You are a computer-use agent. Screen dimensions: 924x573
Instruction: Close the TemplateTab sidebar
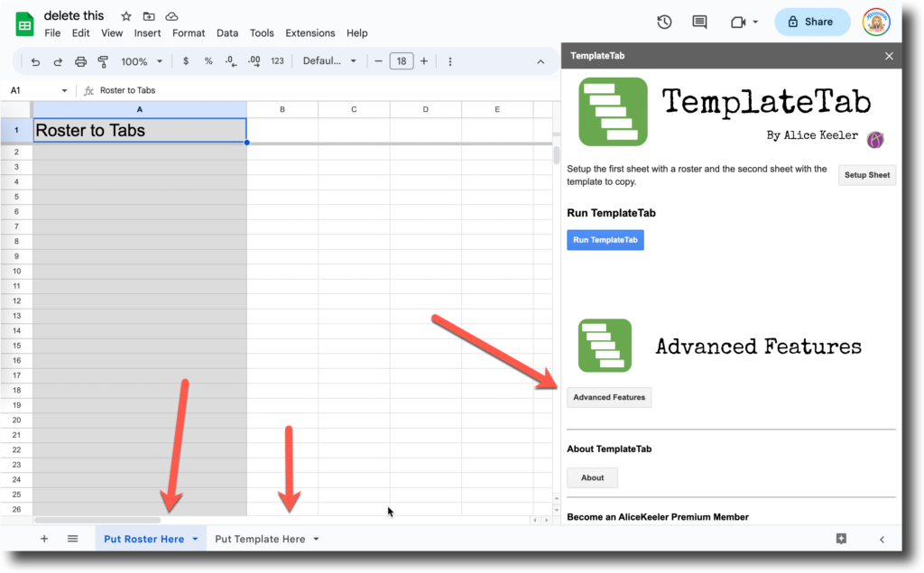[889, 56]
